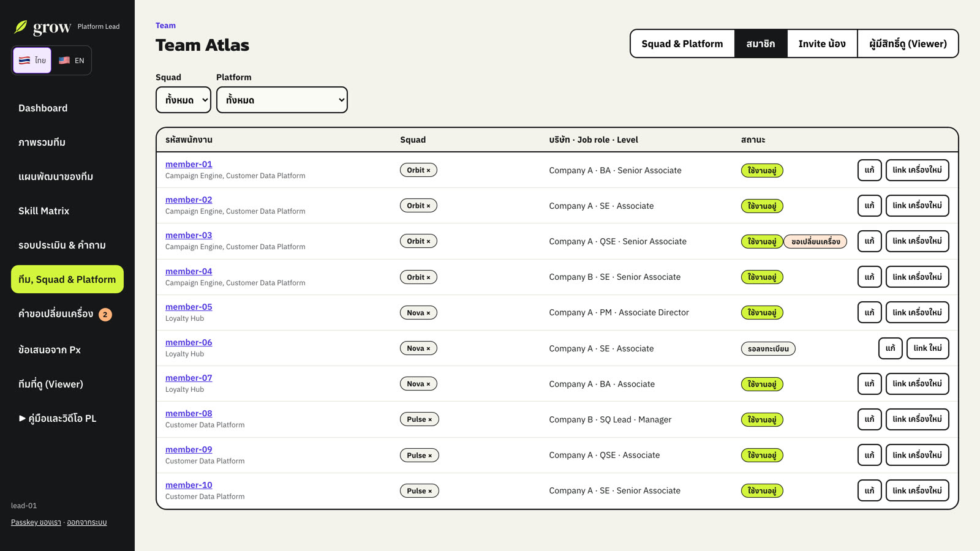Click แก้ button for member-06
Image resolution: width=980 pixels, height=551 pixels.
point(891,348)
